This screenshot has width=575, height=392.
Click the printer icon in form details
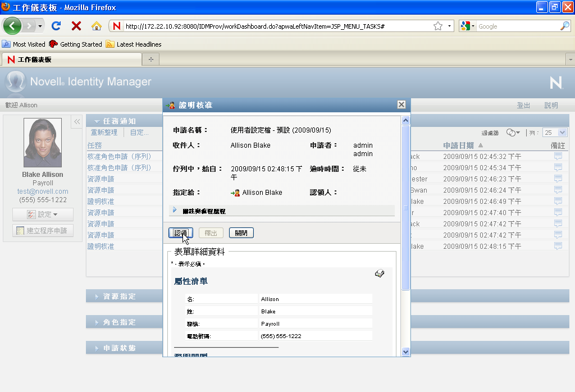380,274
